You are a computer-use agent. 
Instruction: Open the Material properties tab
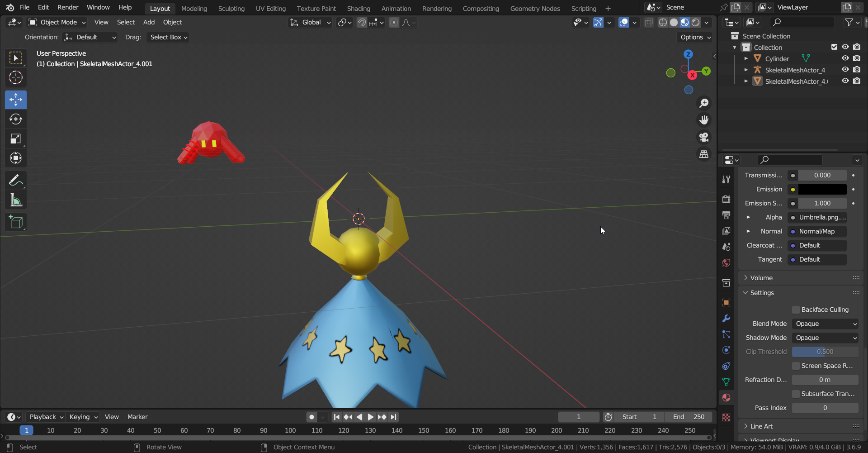(x=726, y=398)
